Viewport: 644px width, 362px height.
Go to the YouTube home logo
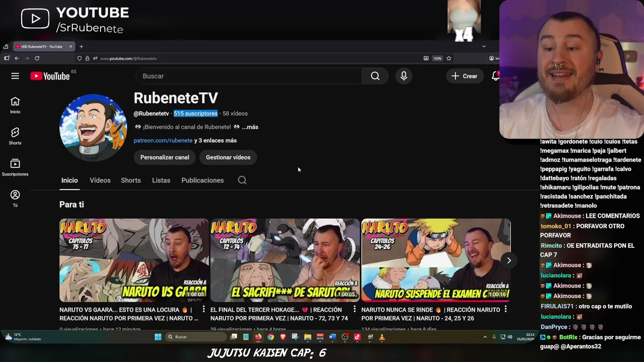point(50,76)
